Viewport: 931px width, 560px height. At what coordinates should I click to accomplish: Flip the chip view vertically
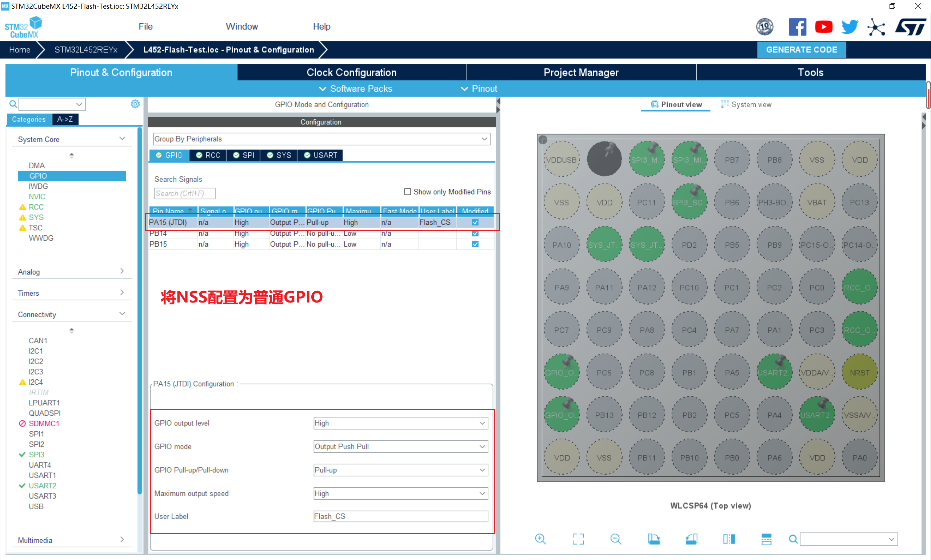pos(766,539)
